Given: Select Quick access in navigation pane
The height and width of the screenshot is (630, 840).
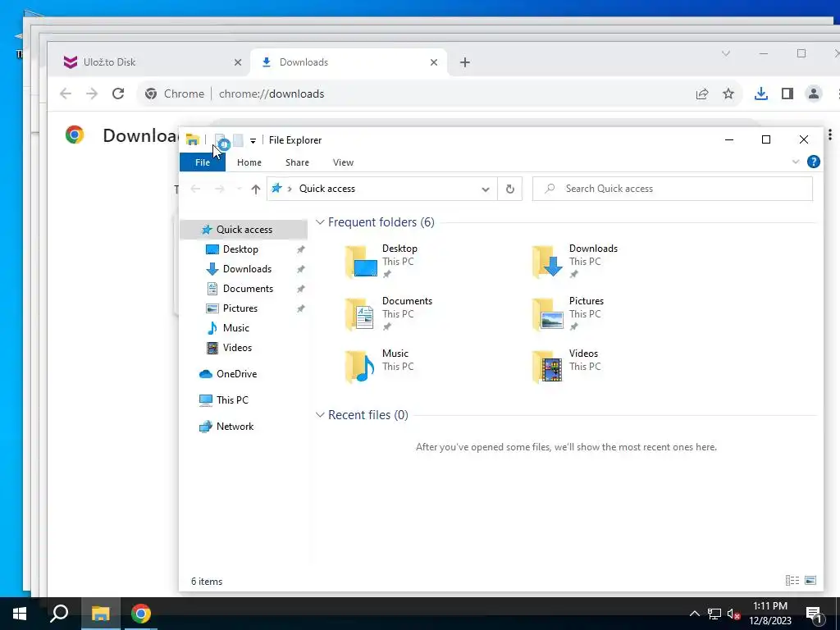Looking at the screenshot, I should tap(244, 230).
